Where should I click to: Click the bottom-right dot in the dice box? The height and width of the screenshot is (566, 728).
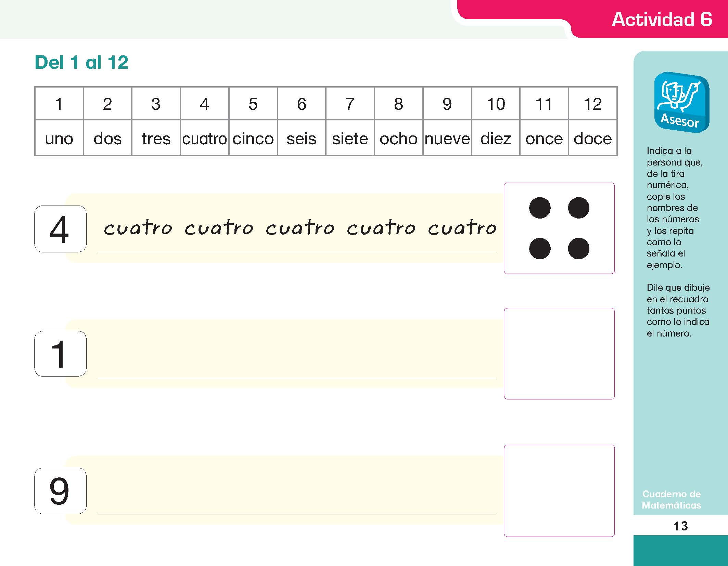coord(578,248)
